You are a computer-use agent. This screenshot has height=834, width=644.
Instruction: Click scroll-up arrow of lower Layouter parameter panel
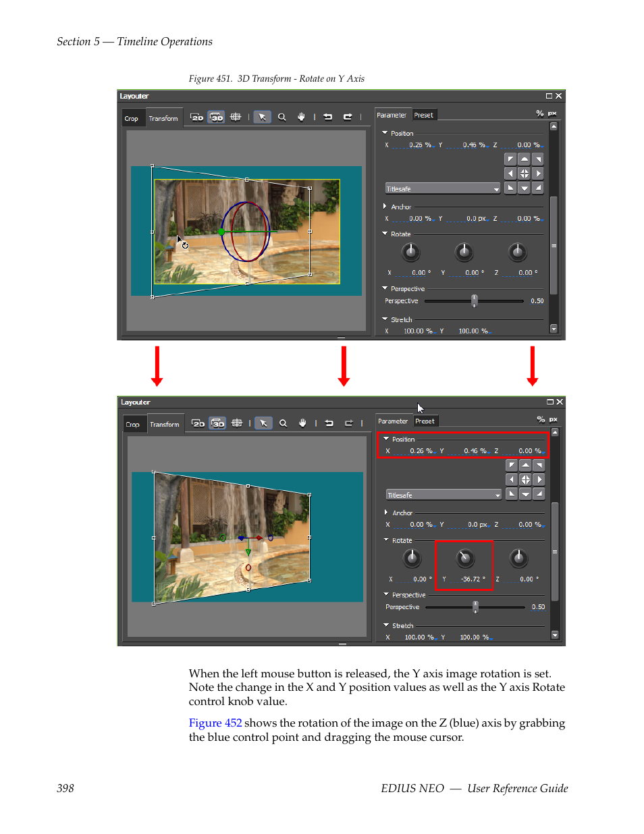click(x=555, y=432)
